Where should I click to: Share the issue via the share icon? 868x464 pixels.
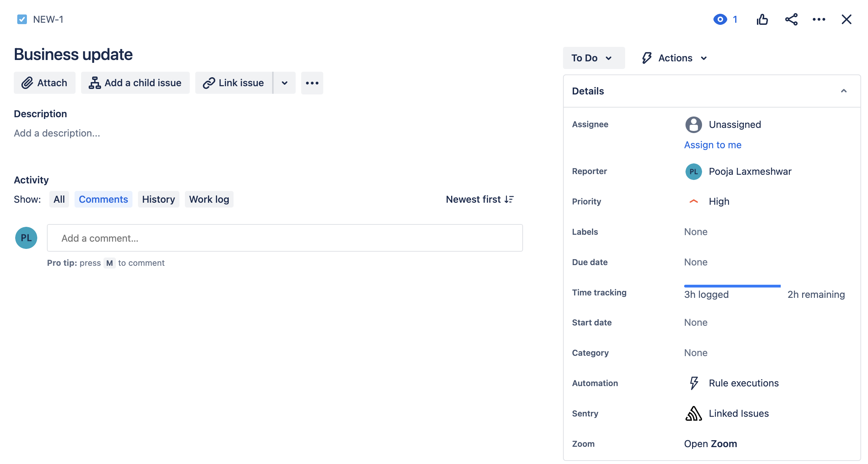point(791,19)
